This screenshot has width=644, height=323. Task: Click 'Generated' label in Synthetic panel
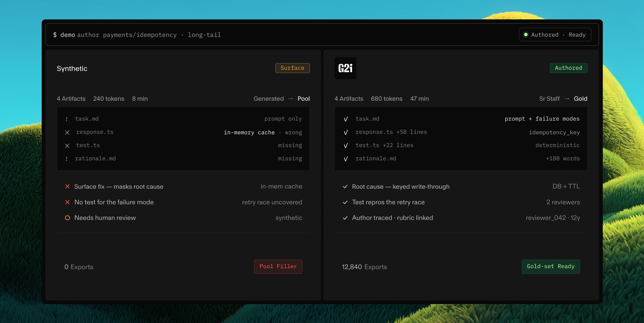point(268,99)
